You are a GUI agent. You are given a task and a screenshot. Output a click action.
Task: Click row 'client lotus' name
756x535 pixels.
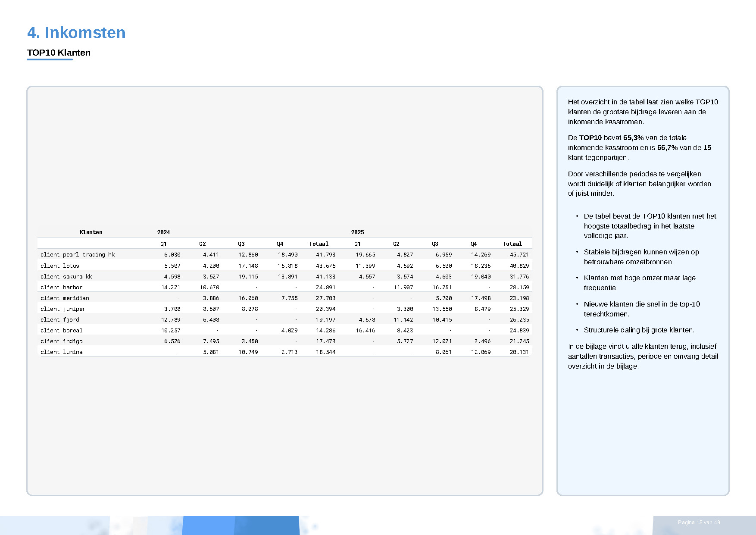click(x=60, y=266)
